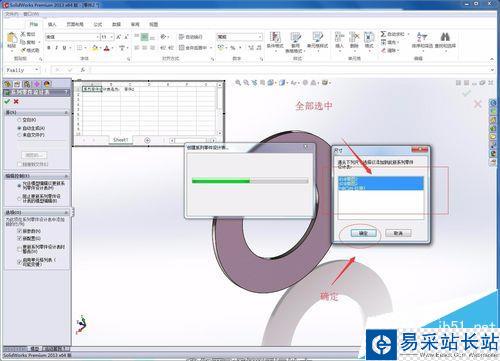Viewport: 500px width, 361px height.
Task: Open the number format dropdown
Action: click(x=260, y=37)
